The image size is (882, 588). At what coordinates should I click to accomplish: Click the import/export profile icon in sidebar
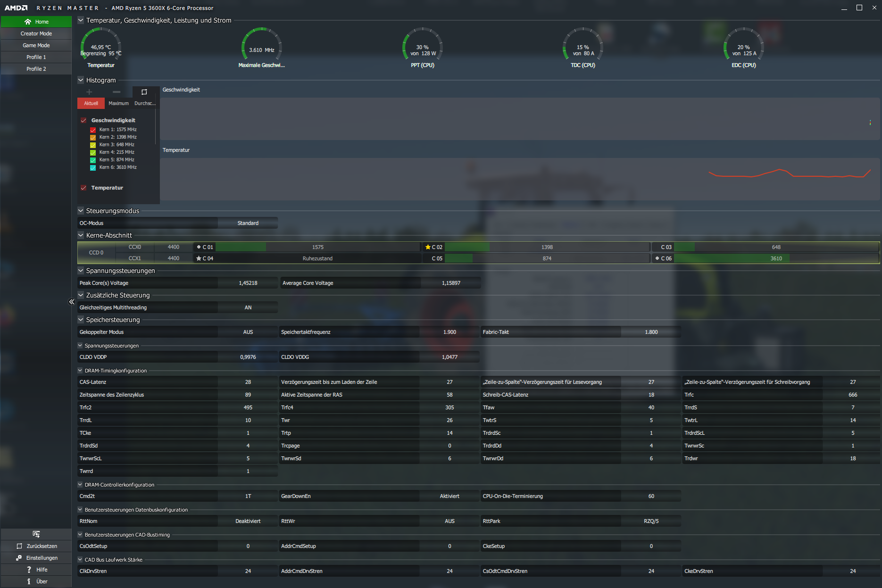(x=36, y=534)
